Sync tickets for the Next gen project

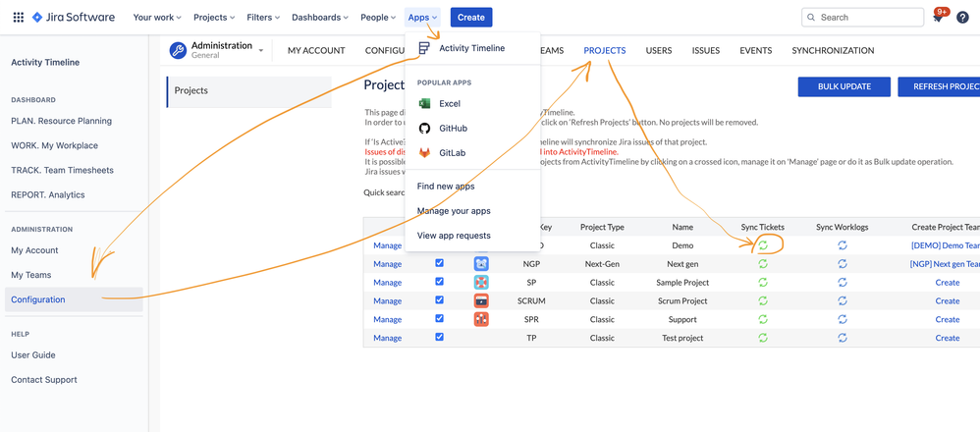click(x=763, y=264)
